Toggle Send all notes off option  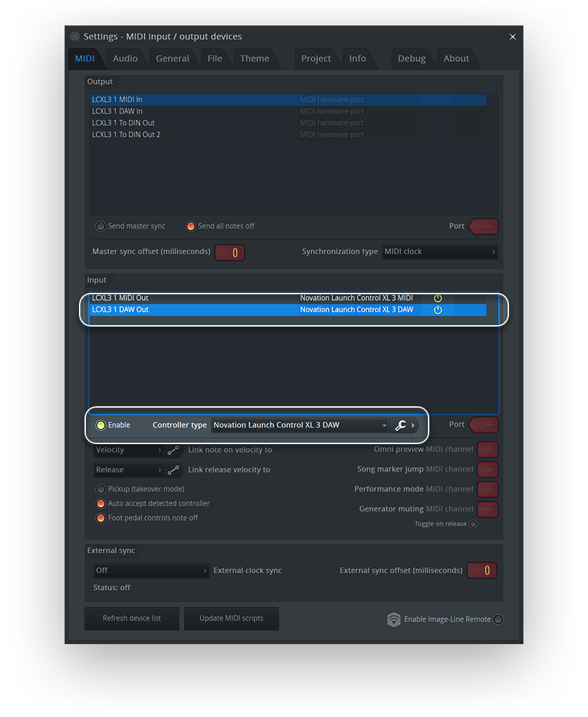(x=190, y=226)
